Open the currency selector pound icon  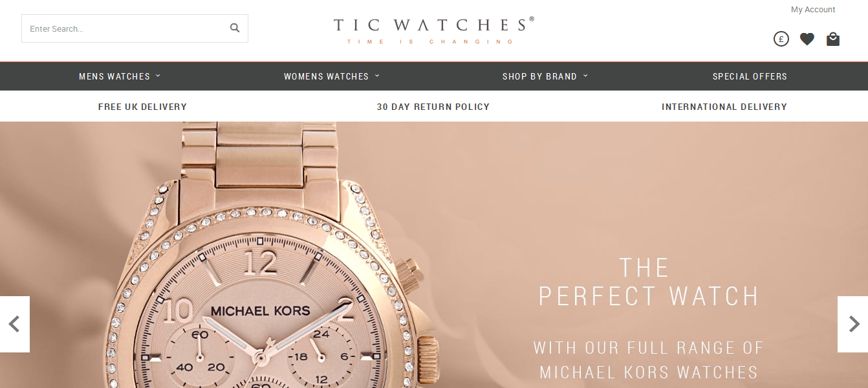[x=781, y=39]
